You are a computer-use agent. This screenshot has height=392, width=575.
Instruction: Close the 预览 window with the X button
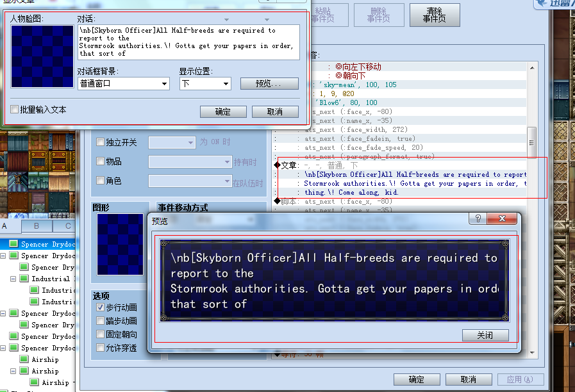pos(502,218)
